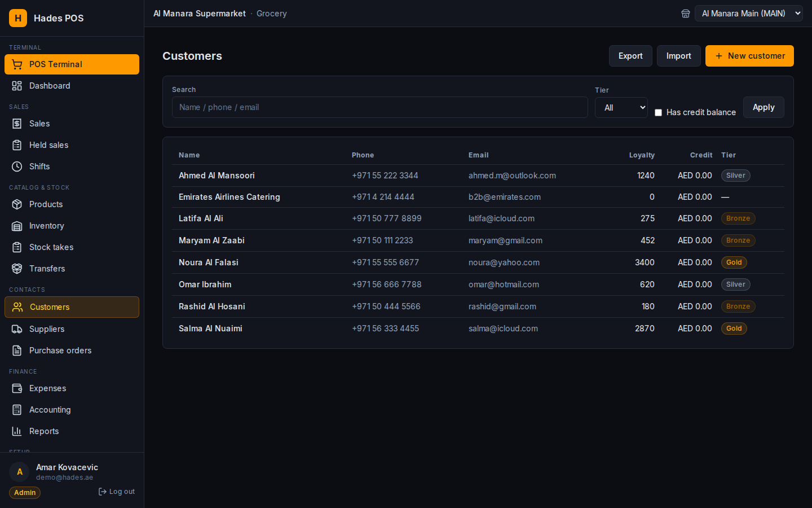812x508 pixels.
Task: Click the Log out link
Action: click(117, 492)
